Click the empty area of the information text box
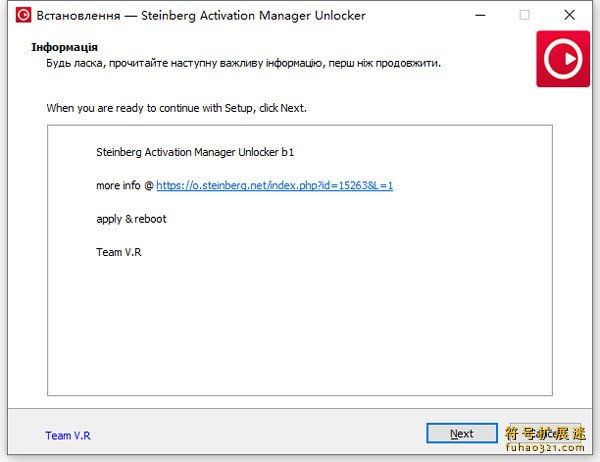The width and height of the screenshot is (600, 462). (300, 325)
